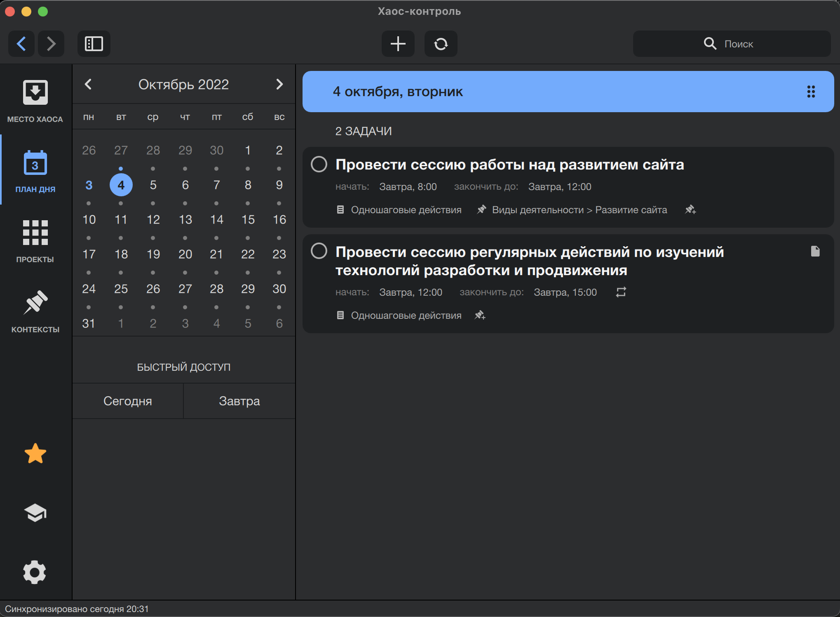Select October 15 in the calendar
The width and height of the screenshot is (840, 617).
pos(248,219)
